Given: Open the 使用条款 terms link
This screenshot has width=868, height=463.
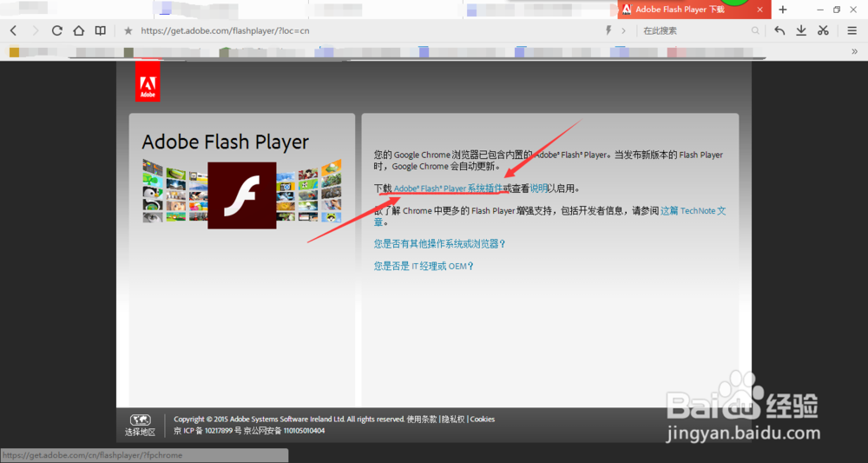Looking at the screenshot, I should [422, 420].
